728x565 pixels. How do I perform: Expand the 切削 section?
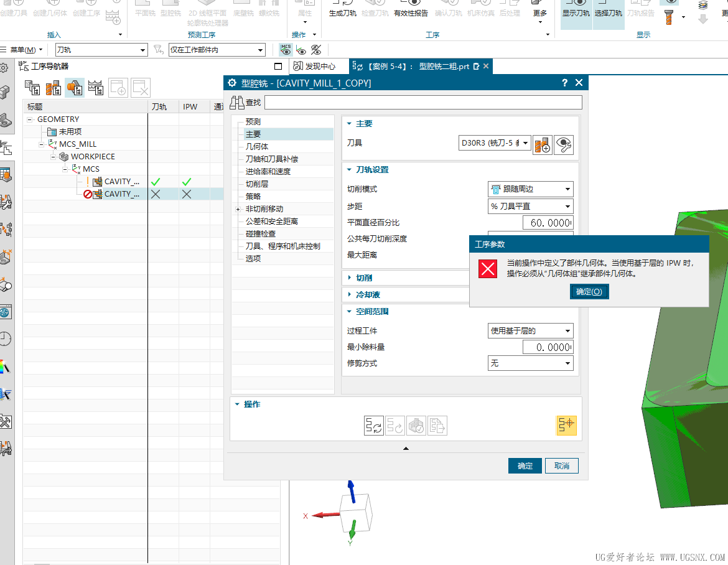[349, 278]
